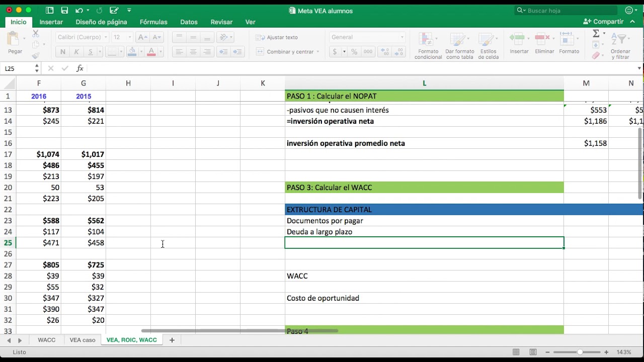Switch to the Fórmulas tab
Image resolution: width=644 pixels, height=362 pixels.
tap(153, 22)
